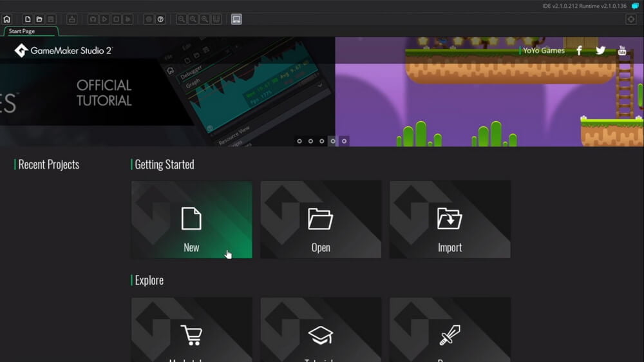Click the Debug bug toolbar icon
This screenshot has height=362, width=644.
tap(93, 19)
